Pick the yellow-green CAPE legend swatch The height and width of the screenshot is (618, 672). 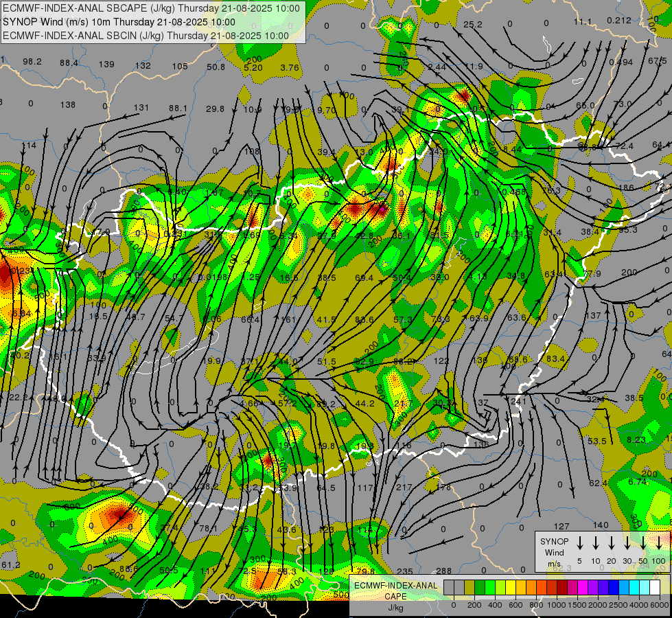(500, 588)
